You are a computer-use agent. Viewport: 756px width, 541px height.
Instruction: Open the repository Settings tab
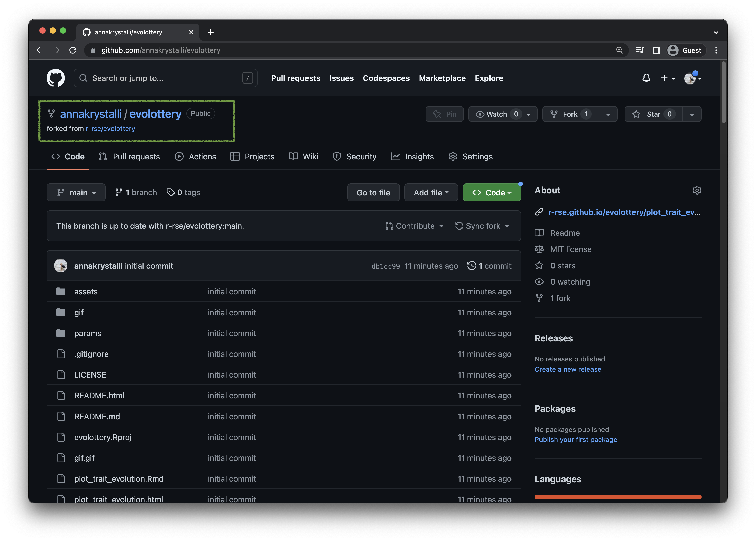pos(471,156)
